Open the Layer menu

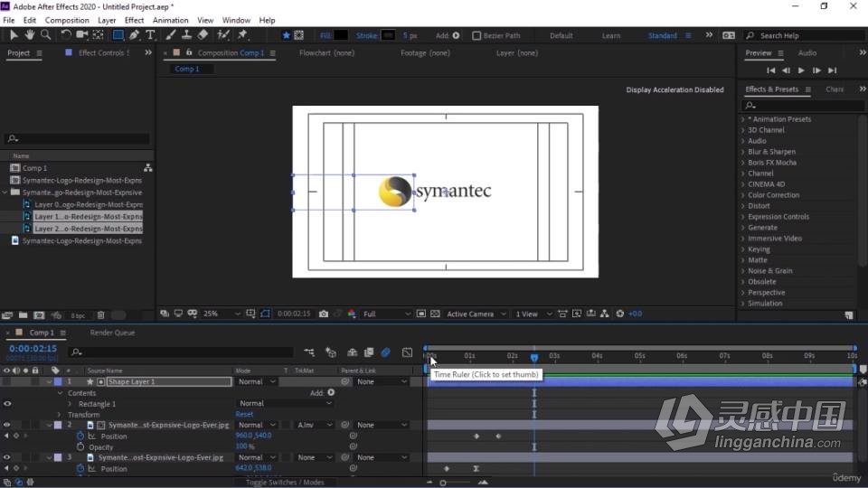click(107, 20)
